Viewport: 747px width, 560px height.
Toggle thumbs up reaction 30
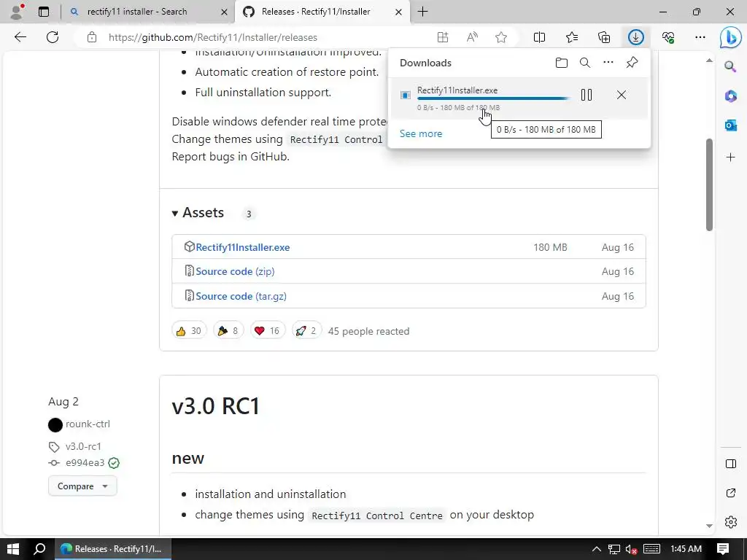coord(189,330)
